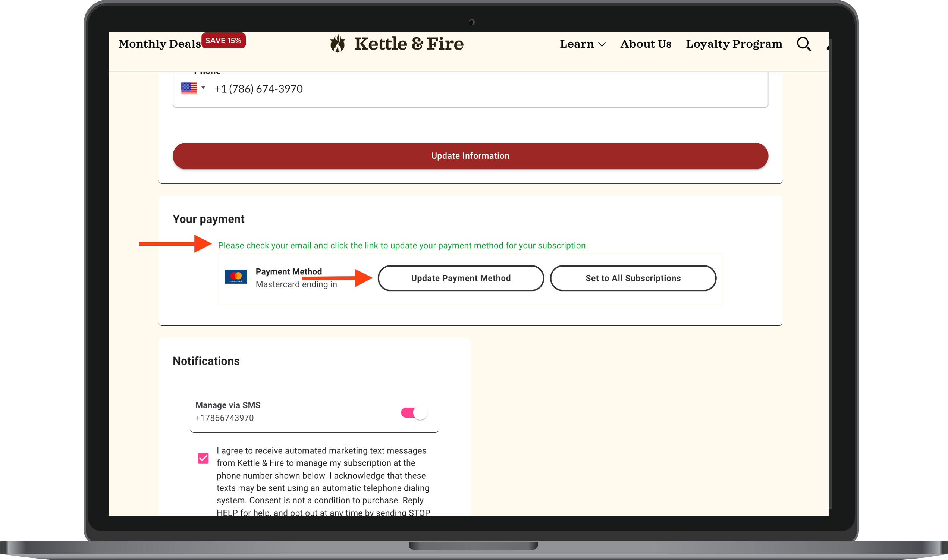Click the '+17866743970' SMS number
The image size is (948, 560).
point(225,418)
